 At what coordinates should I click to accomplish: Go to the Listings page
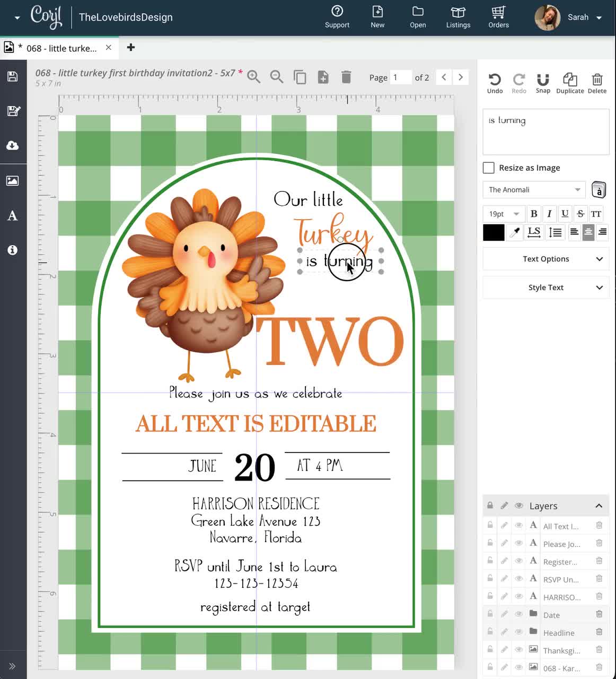pos(457,17)
